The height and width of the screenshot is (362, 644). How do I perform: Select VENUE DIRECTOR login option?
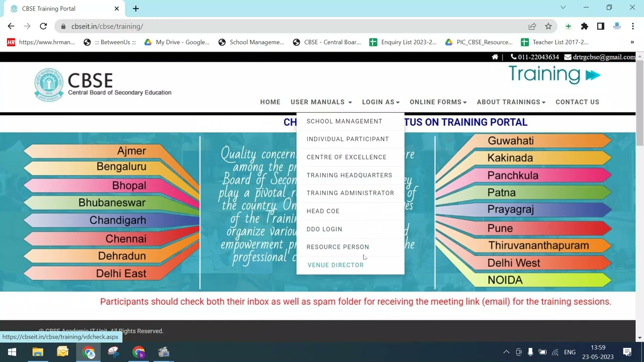350,265
